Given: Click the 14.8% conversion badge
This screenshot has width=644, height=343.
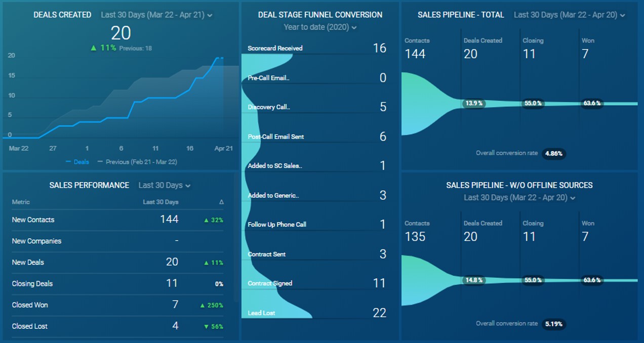Looking at the screenshot, I should 474,280.
